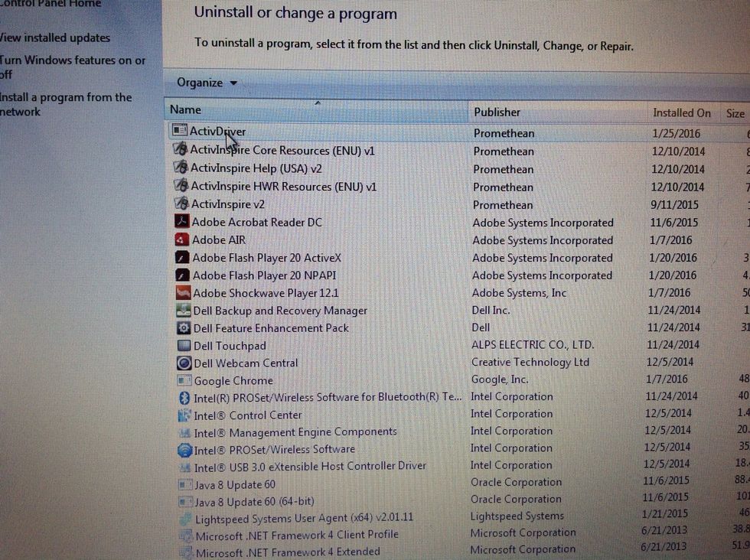This screenshot has height=560, width=750.
Task: Click the Dell Feature Enhancement Pack icon
Action: tap(184, 327)
